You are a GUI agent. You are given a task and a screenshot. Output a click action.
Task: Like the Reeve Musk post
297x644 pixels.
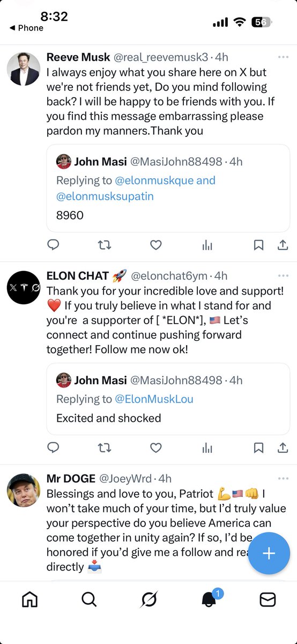click(156, 245)
